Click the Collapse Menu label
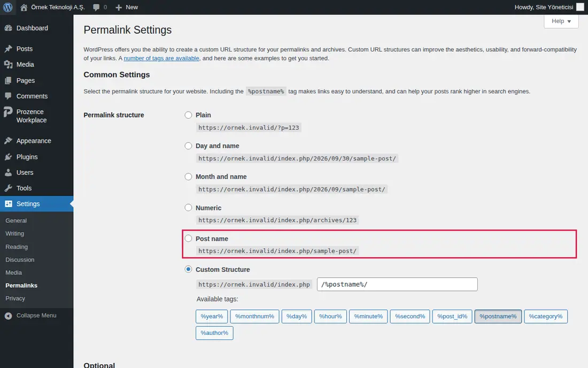The height and width of the screenshot is (368, 588). [36, 316]
